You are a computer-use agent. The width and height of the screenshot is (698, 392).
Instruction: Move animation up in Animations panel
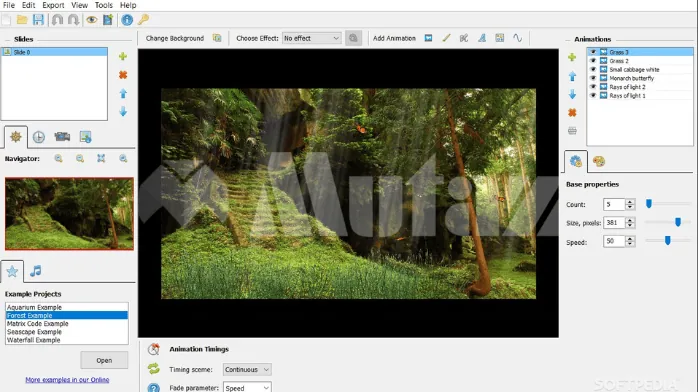click(x=572, y=76)
